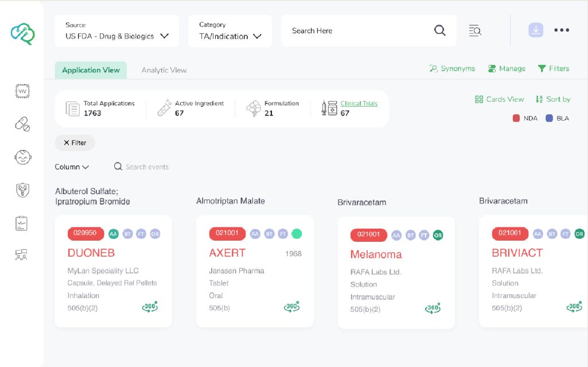
Task: Open the Category TA/Indication dropdown
Action: point(230,31)
